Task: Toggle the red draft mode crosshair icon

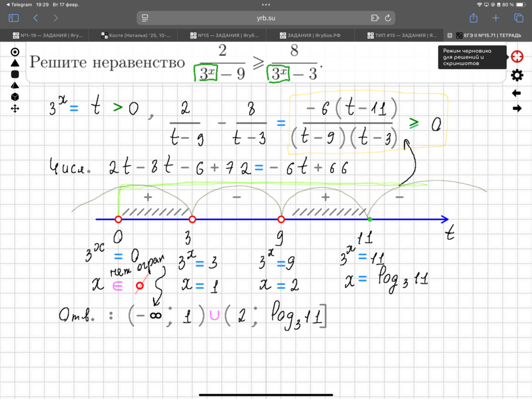Action: 517,57
